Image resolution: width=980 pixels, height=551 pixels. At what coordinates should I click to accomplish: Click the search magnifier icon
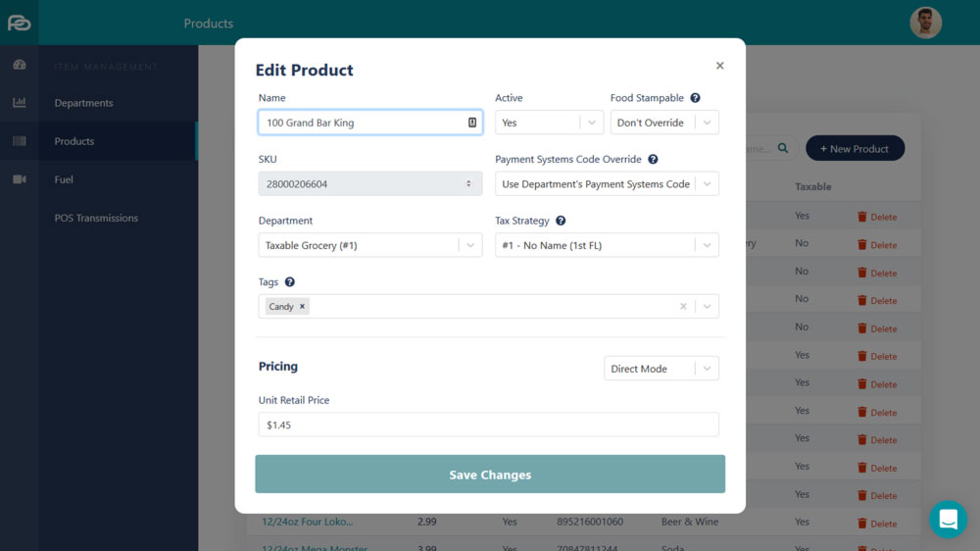point(782,148)
